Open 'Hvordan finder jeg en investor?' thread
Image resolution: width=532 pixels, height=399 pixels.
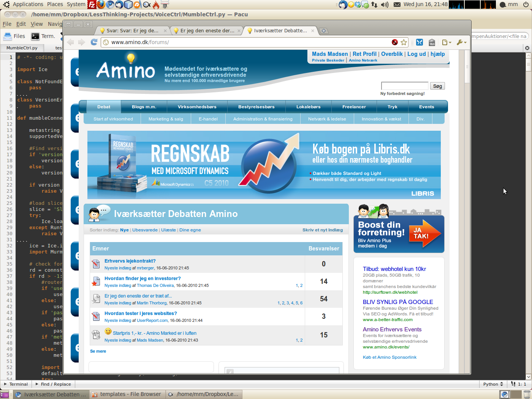(142, 279)
